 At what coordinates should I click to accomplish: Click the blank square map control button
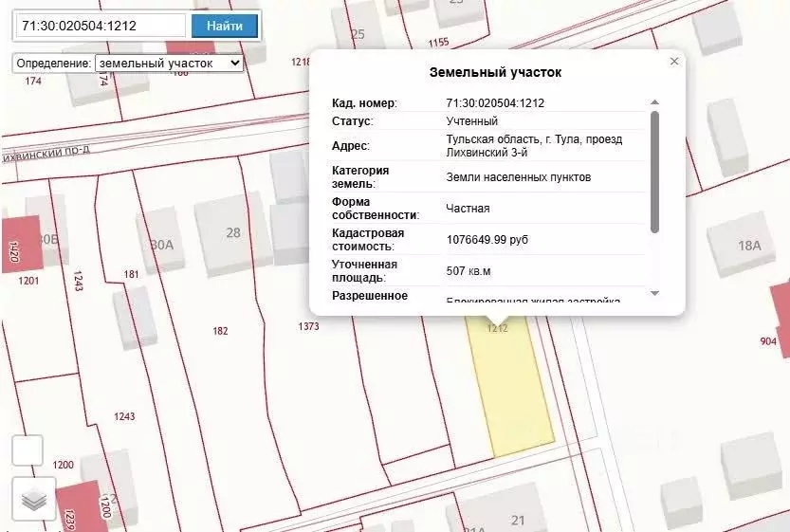(28, 450)
